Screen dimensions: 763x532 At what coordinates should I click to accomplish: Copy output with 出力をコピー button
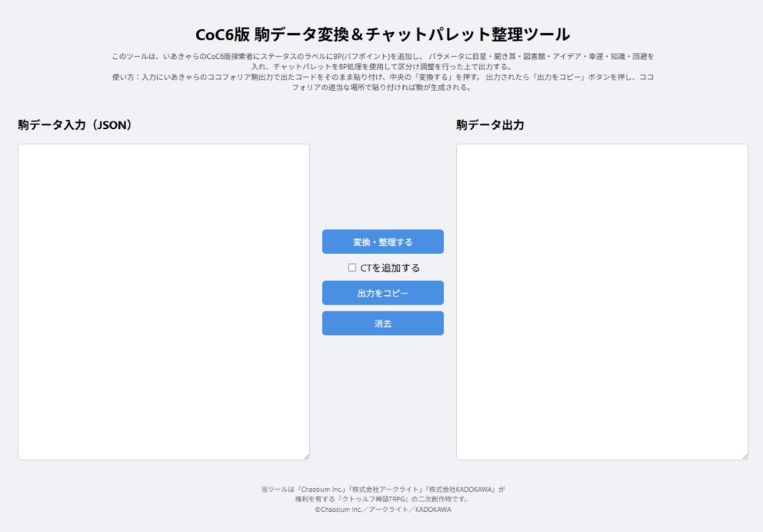(x=382, y=293)
